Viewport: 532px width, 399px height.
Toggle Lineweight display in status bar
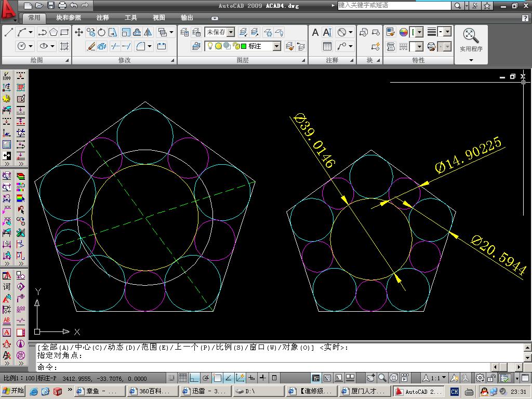(263, 378)
